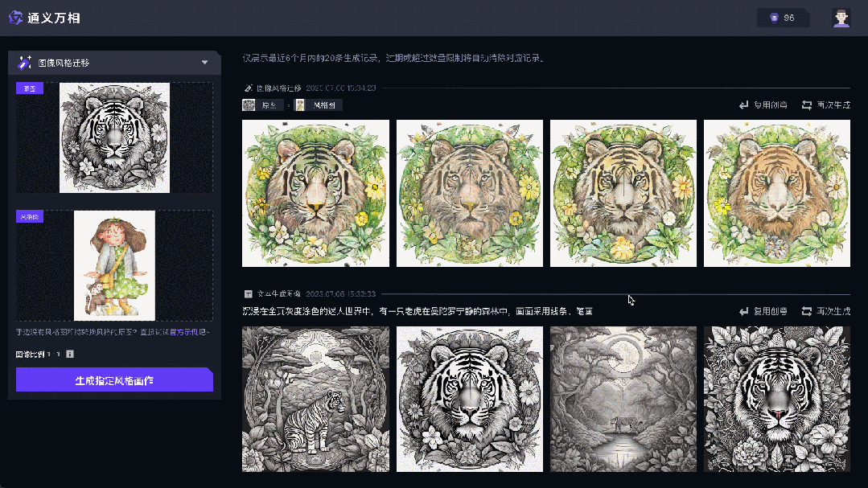Click the purple 风格图 label tag
Viewport: 868px width, 488px height.
point(30,216)
